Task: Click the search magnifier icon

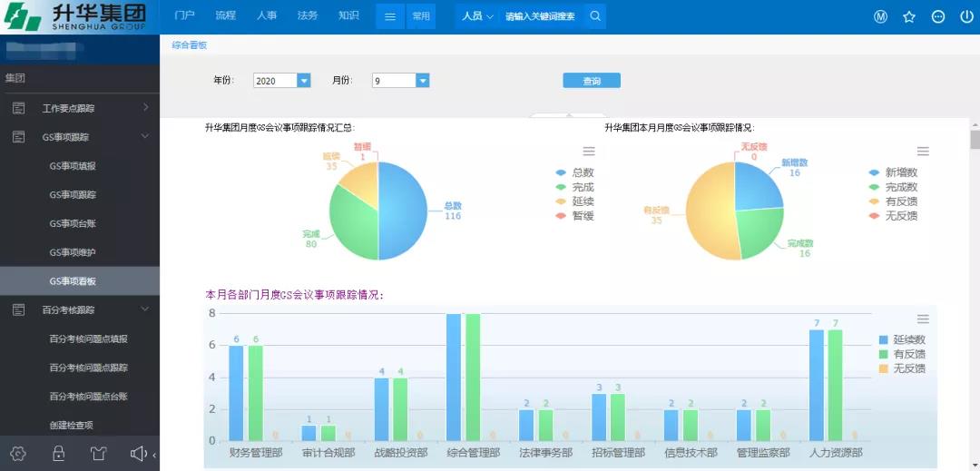Action: (x=595, y=16)
